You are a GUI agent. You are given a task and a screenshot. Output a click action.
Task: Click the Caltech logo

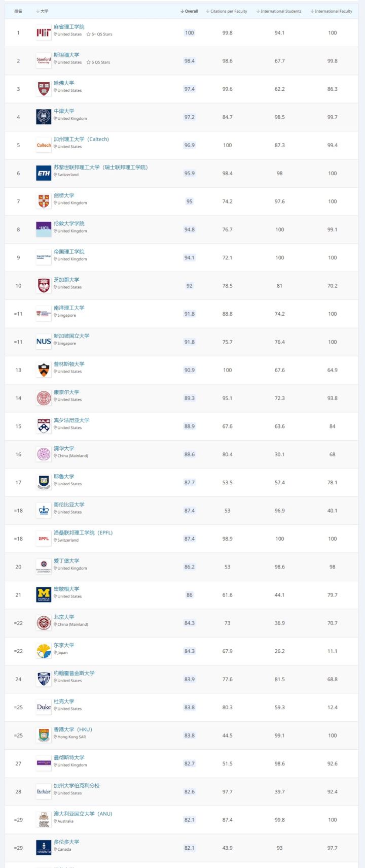click(44, 145)
